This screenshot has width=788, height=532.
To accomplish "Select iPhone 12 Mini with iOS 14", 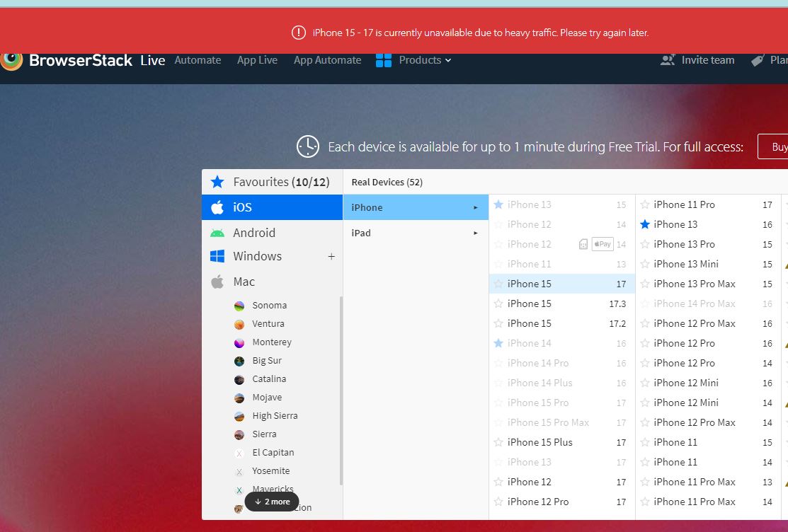I will pos(709,403).
